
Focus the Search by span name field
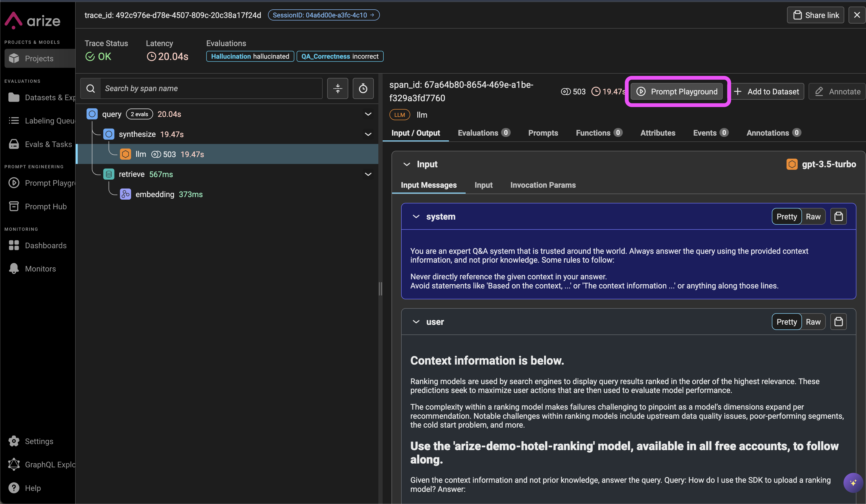tap(211, 89)
